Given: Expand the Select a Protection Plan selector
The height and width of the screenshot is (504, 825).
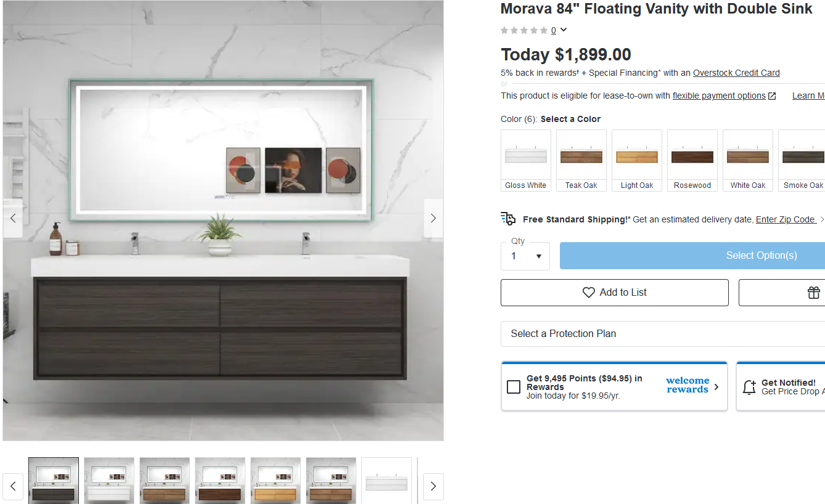Looking at the screenshot, I should tap(663, 333).
